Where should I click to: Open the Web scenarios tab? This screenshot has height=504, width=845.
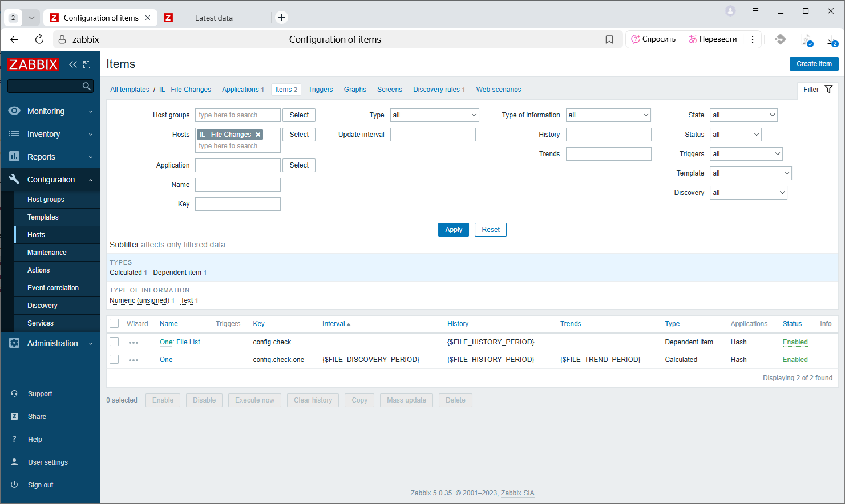coord(499,90)
